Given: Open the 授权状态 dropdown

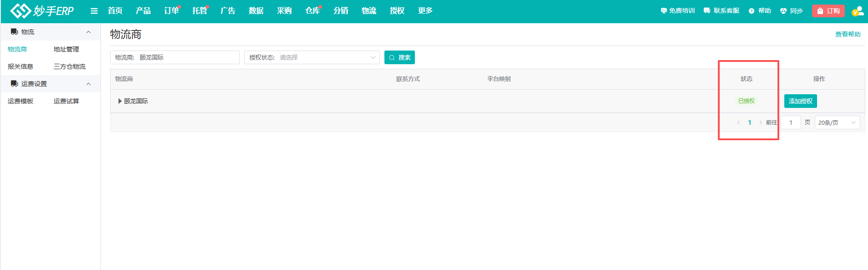Looking at the screenshot, I should [312, 57].
